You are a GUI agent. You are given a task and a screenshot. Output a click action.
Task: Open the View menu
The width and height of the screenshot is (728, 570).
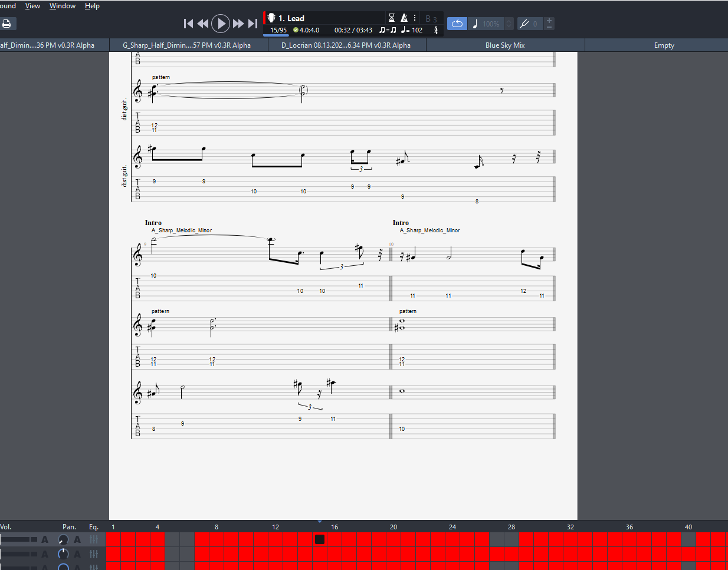32,6
